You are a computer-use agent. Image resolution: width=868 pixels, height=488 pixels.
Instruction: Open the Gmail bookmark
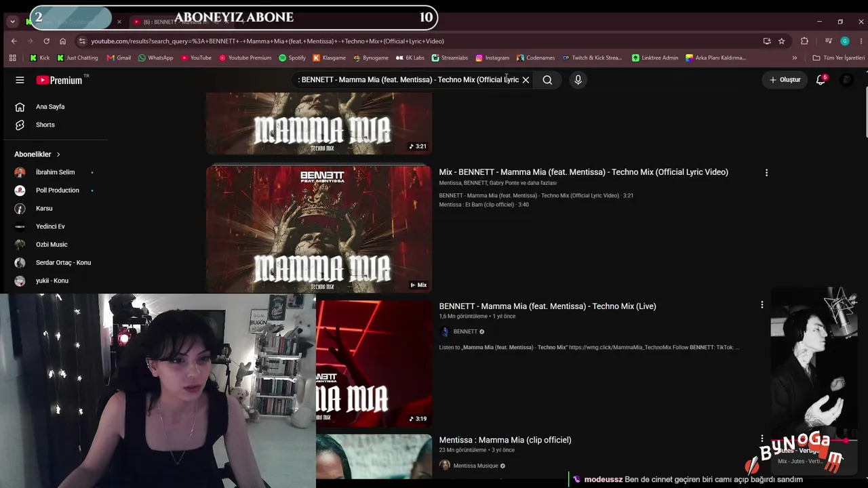pyautogui.click(x=119, y=58)
